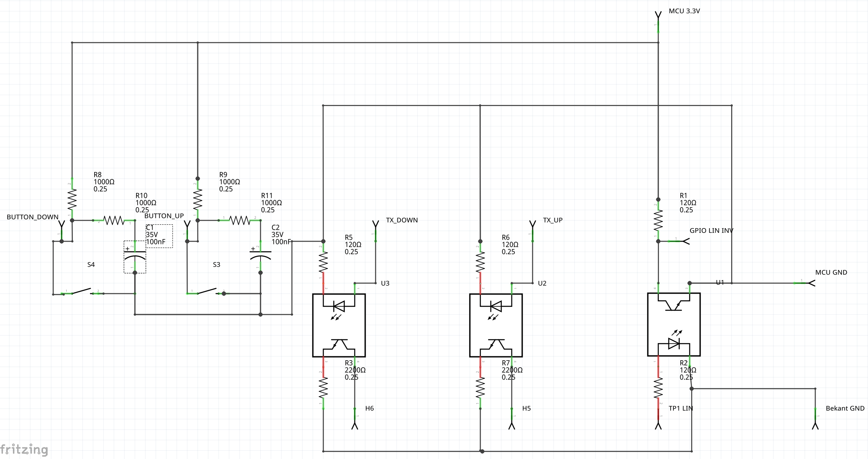Click the 'R11 1000Ω 0.25' label
Viewport: 868px width, 459px height.
coord(271,203)
